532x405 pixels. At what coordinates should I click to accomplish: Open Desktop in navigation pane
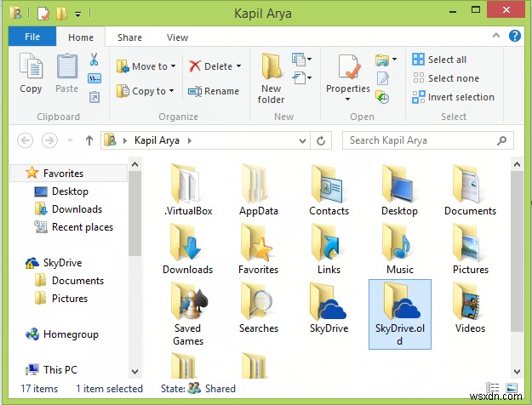(x=61, y=191)
